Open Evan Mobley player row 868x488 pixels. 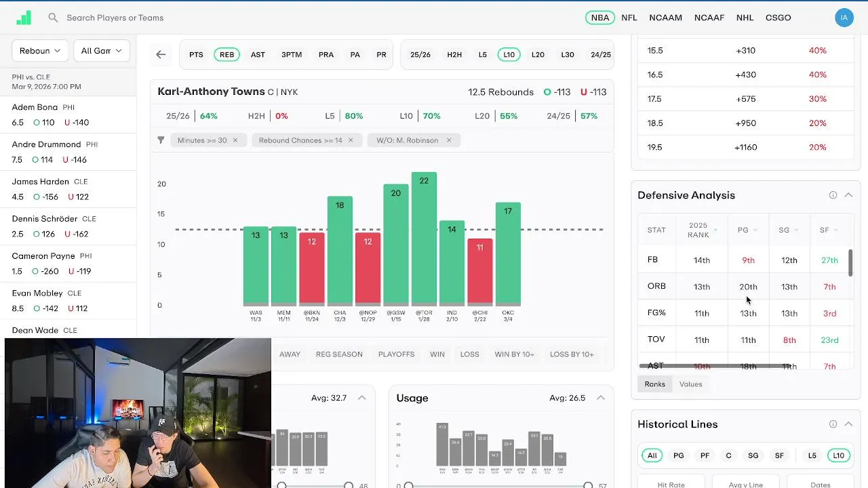(68, 301)
